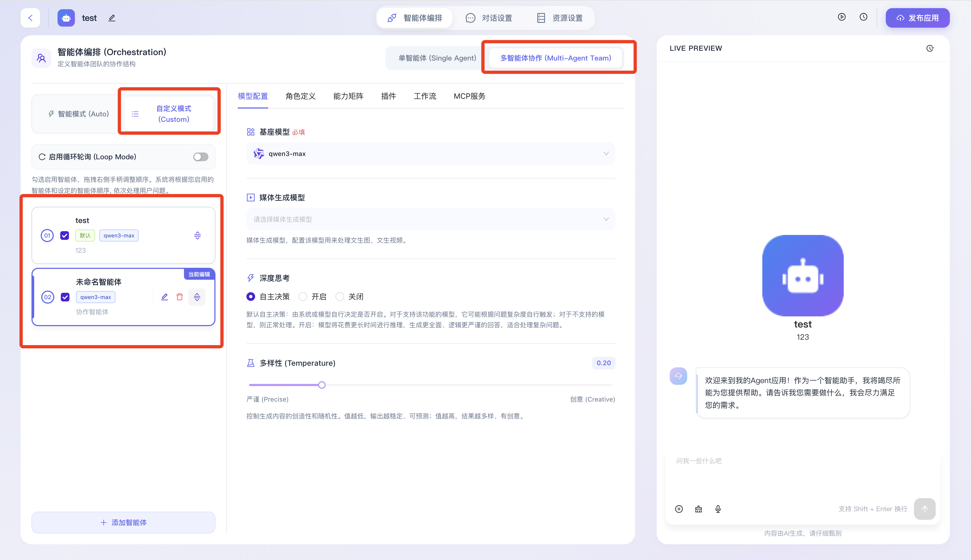971x560 pixels.
Task: Expand the 媒体生成模型 selection dropdown
Action: pos(430,219)
